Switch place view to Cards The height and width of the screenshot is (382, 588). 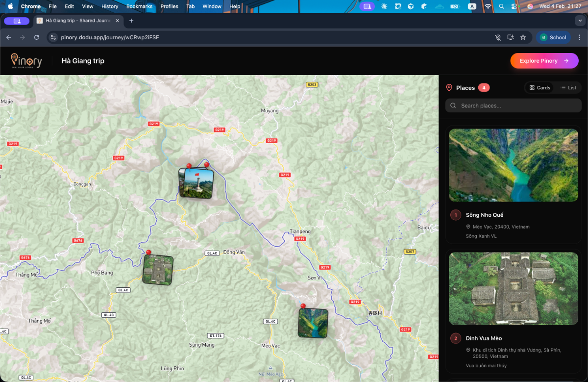click(539, 87)
